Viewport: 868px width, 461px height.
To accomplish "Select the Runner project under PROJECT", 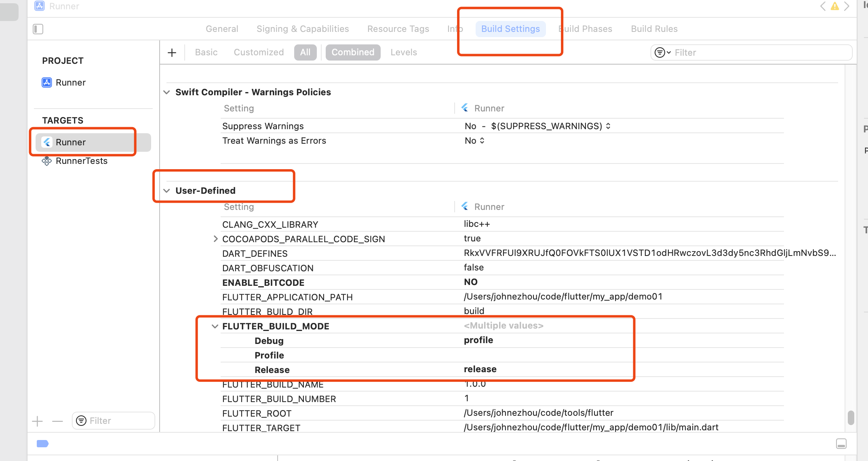I will [x=64, y=82].
